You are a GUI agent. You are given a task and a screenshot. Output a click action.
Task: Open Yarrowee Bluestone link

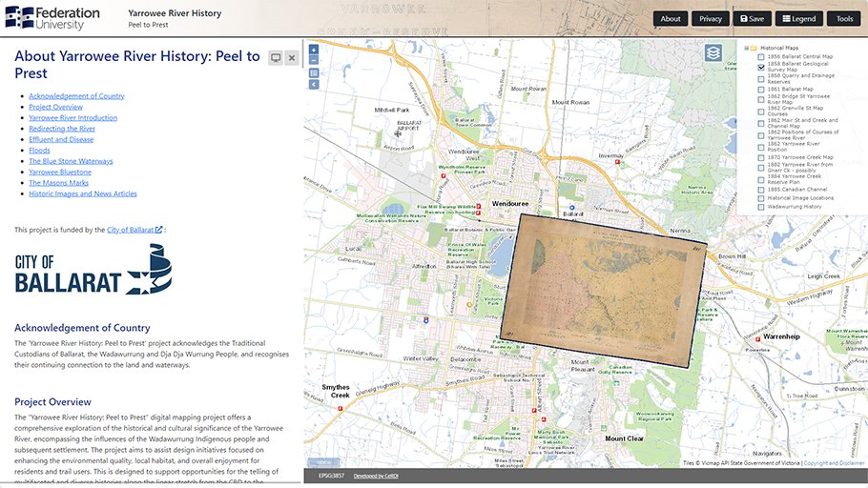[60, 173]
